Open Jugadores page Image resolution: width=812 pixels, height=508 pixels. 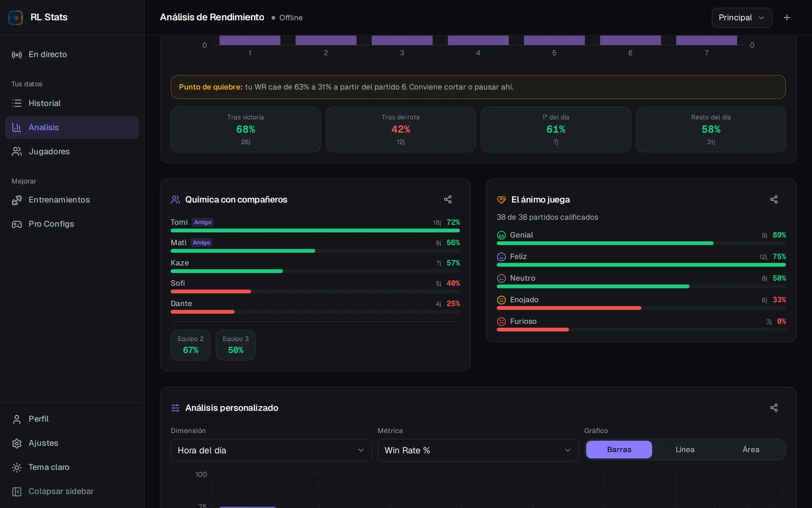pos(72,152)
